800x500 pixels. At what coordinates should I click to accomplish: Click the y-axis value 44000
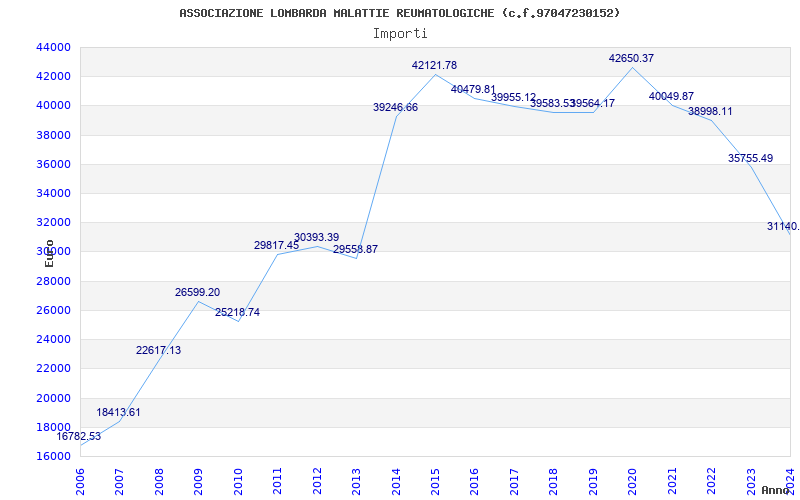coord(53,47)
